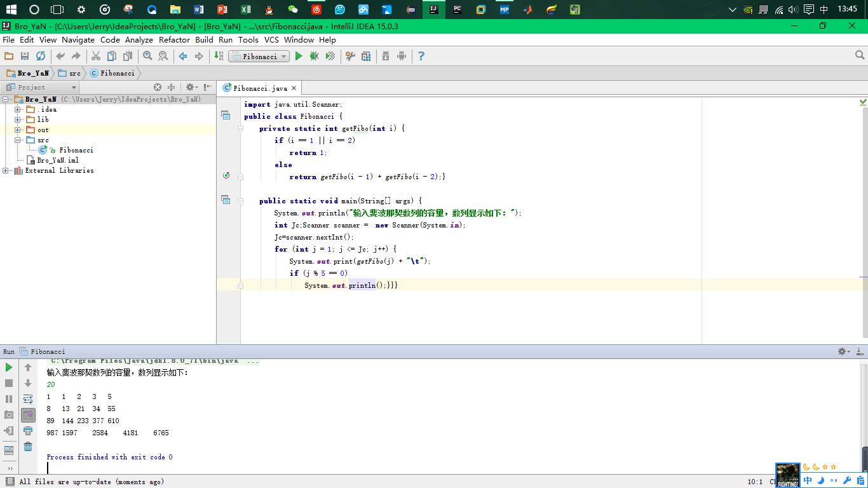Open the Run panel gear settings menu
The image size is (868, 488).
click(844, 351)
